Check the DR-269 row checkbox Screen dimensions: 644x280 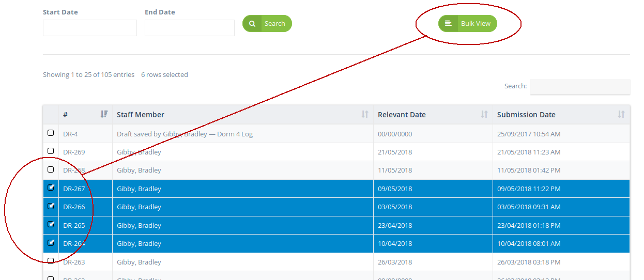(x=51, y=151)
